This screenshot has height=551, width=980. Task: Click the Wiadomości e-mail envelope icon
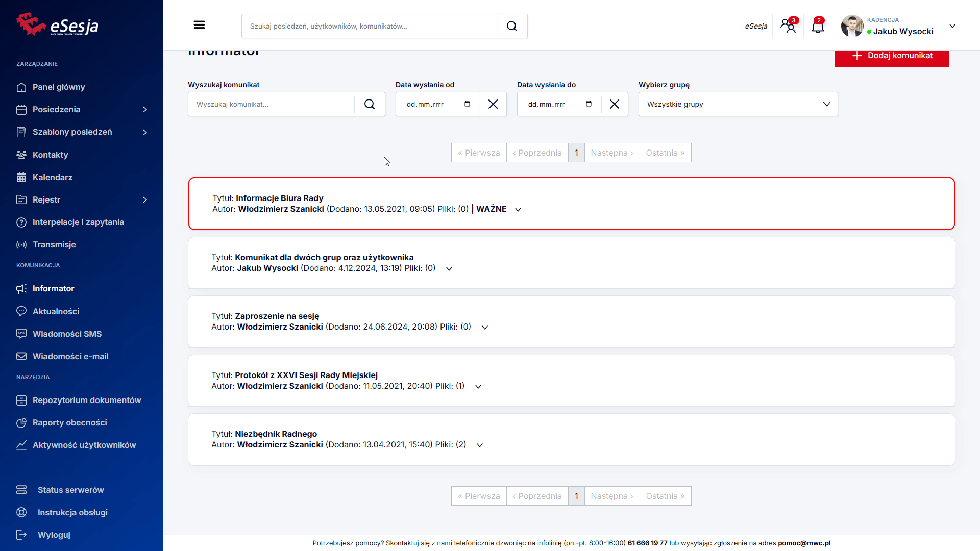[21, 356]
